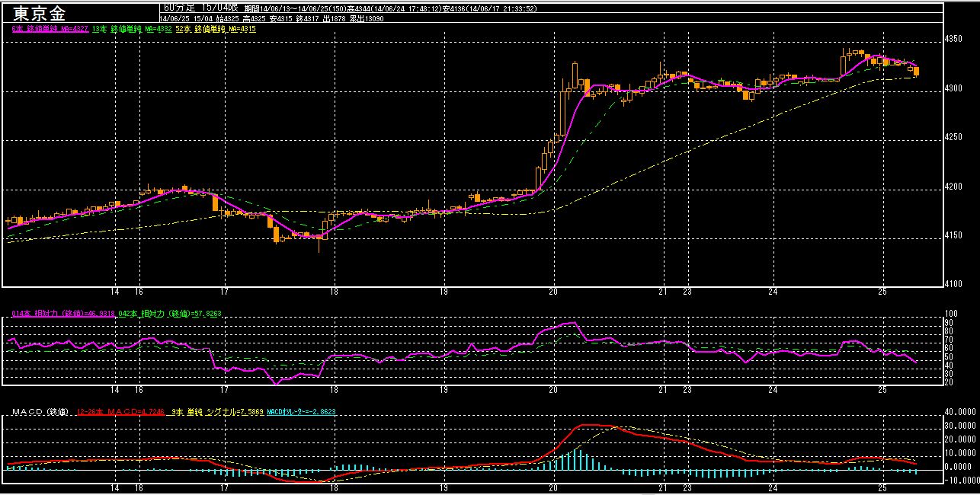The height and width of the screenshot is (495, 980).
Task: Click date 24 below the price chart
Action: [x=773, y=292]
